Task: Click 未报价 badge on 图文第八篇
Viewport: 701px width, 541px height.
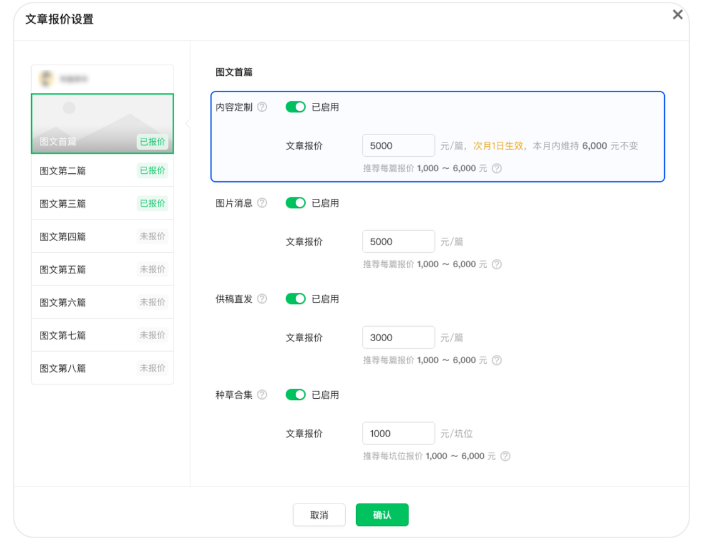Action: tap(152, 368)
